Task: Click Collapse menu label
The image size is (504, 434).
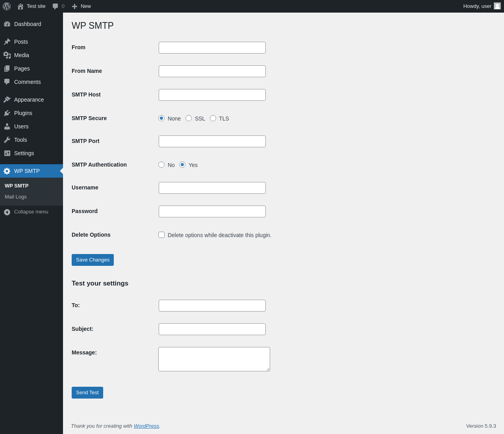Action: click(x=31, y=212)
